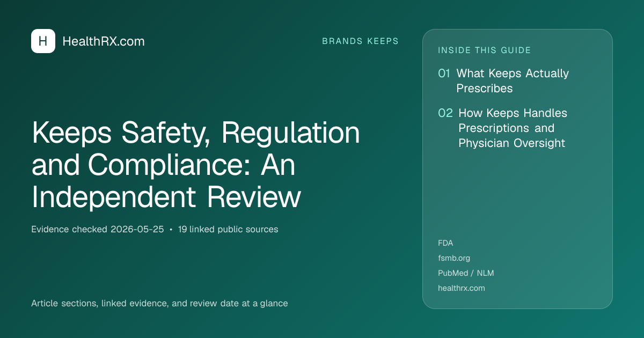Select the Evidence checked 2026-05-25 date

click(97, 229)
